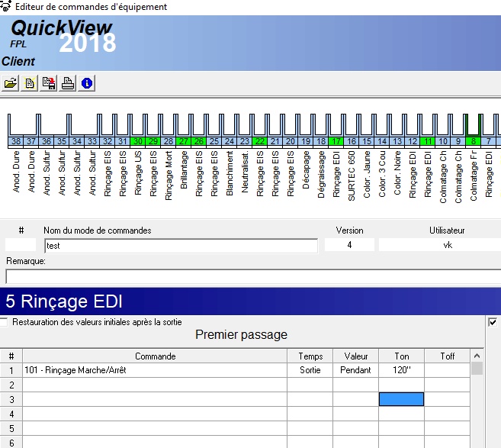Create a new command mode document

pyautogui.click(x=30, y=83)
